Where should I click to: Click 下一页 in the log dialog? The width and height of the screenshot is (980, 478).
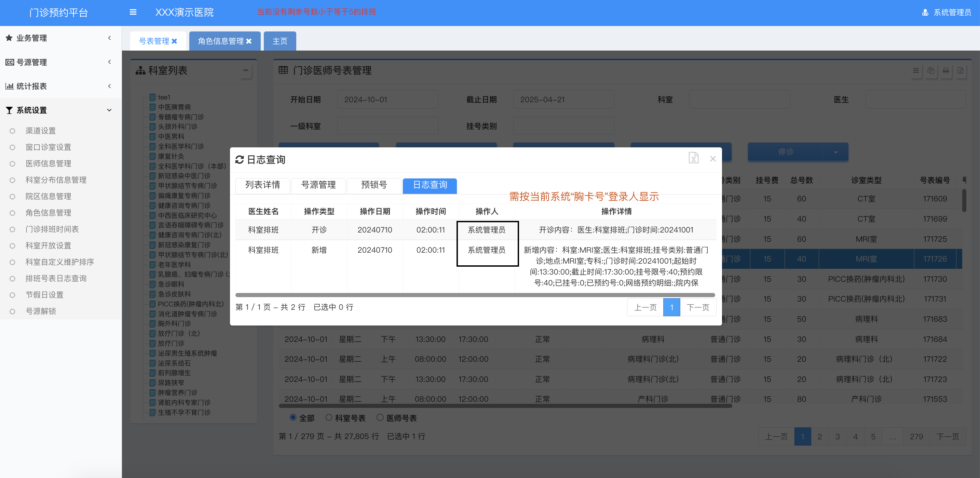[698, 307]
